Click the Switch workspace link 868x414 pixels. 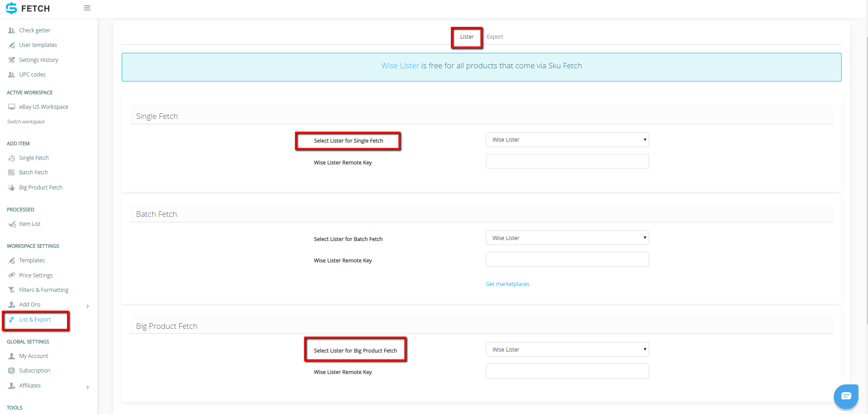26,122
